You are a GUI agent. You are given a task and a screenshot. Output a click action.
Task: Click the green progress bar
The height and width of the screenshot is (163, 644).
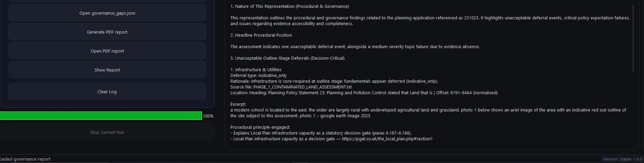(101, 116)
